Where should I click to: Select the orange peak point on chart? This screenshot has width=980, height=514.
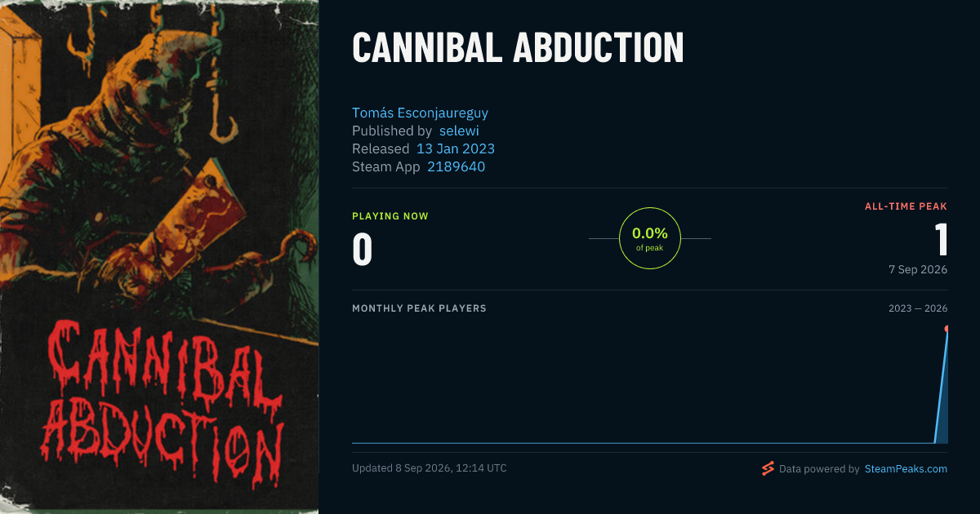tap(947, 329)
